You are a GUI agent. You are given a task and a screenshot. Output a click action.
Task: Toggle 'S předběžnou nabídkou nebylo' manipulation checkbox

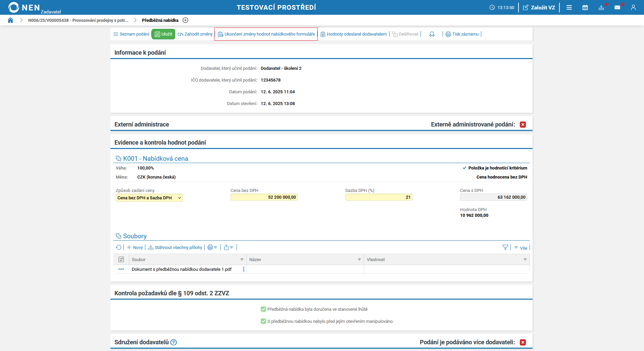pyautogui.click(x=263, y=321)
